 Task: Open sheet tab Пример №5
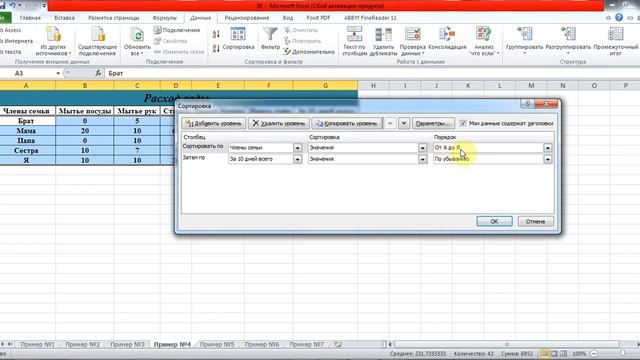click(x=217, y=344)
